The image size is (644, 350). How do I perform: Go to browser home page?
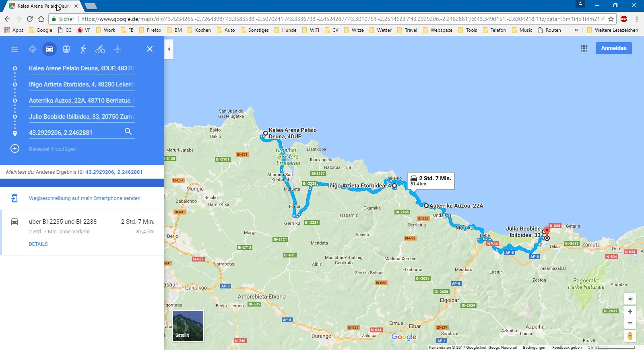point(41,19)
